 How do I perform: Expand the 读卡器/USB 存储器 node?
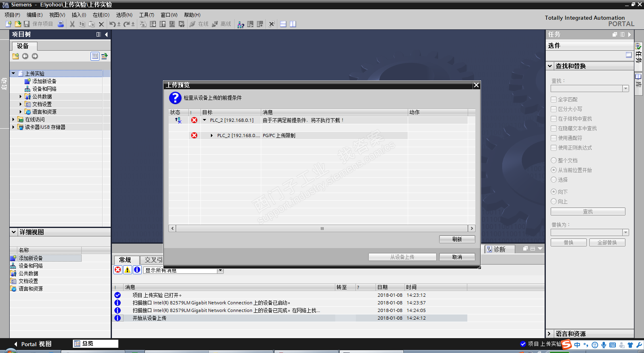13,127
